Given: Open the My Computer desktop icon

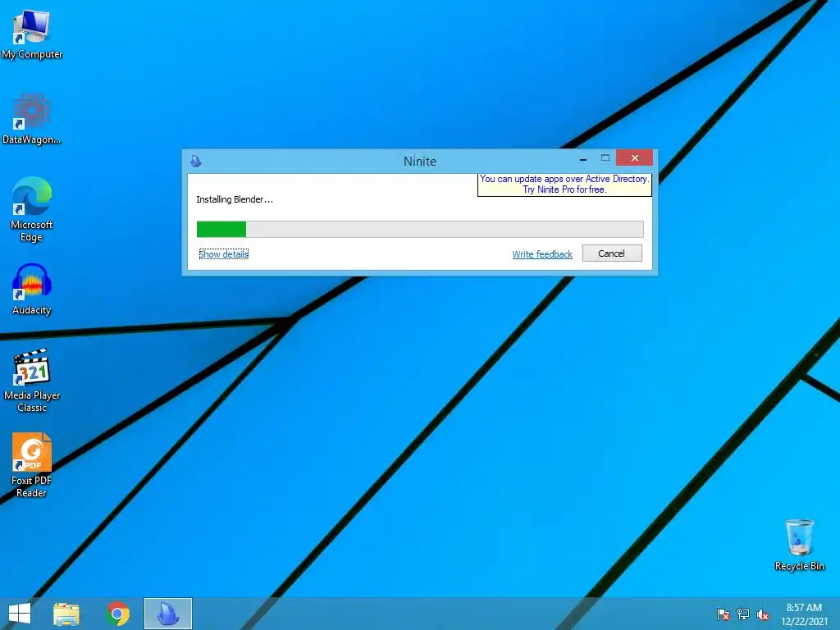Looking at the screenshot, I should click(x=32, y=33).
